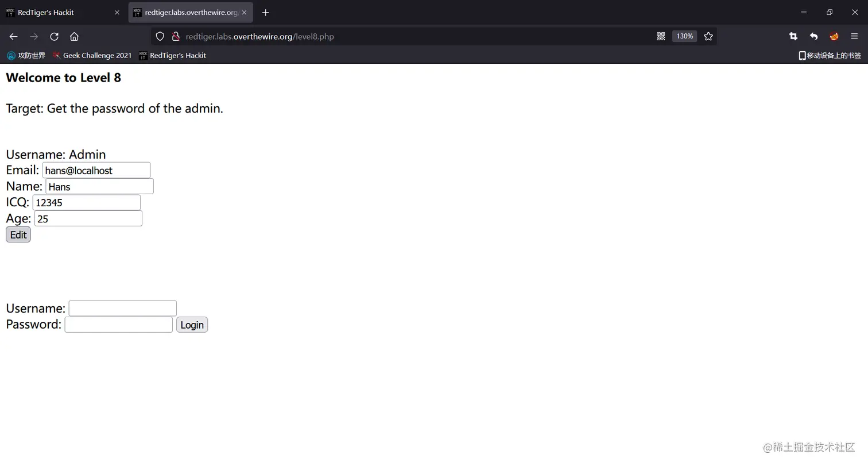Screen dimensions: 868x466
Task: Open the fox extension icon in toolbar
Action: pyautogui.click(x=834, y=36)
